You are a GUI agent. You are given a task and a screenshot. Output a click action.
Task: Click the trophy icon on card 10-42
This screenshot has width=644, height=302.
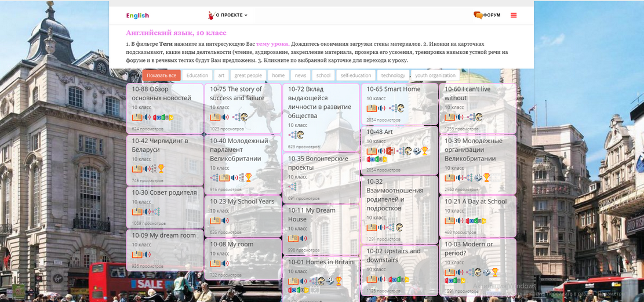pyautogui.click(x=161, y=169)
